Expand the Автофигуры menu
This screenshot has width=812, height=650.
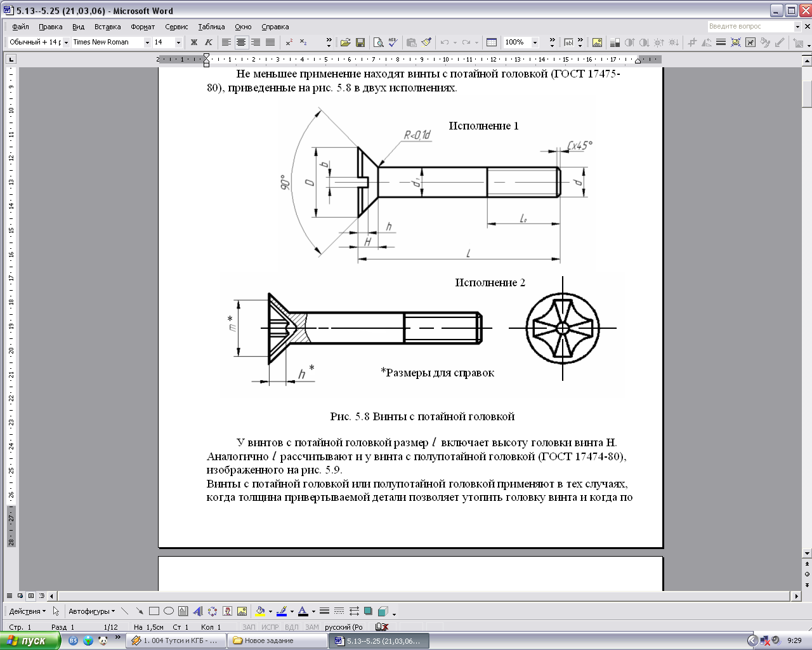tap(91, 611)
